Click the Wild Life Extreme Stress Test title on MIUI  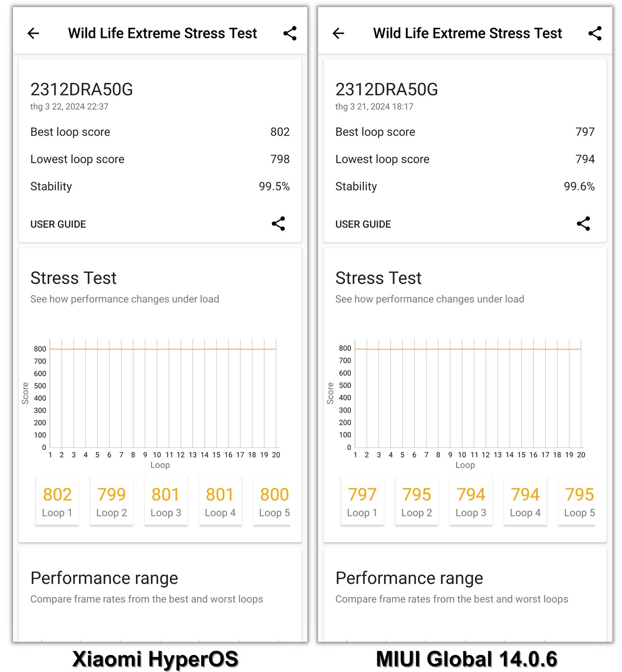coord(467,33)
